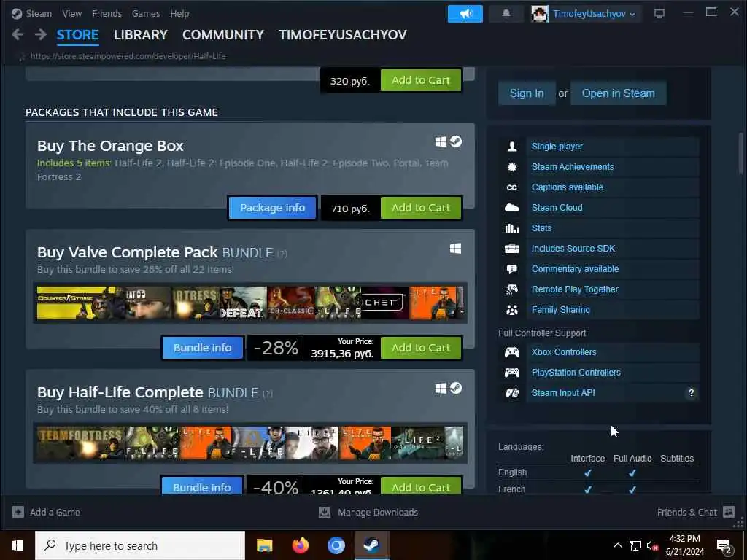Switch to Big Picture mode monitor icon
This screenshot has width=747, height=560.
click(659, 14)
